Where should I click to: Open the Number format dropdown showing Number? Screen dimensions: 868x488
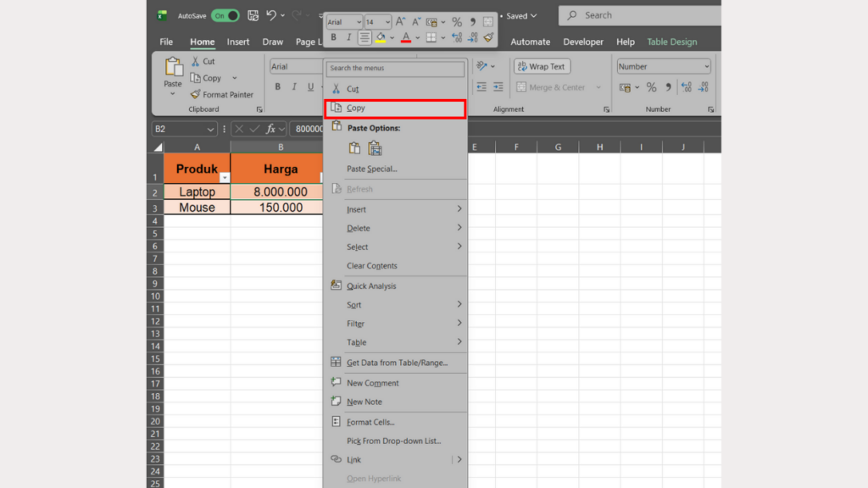pos(664,66)
